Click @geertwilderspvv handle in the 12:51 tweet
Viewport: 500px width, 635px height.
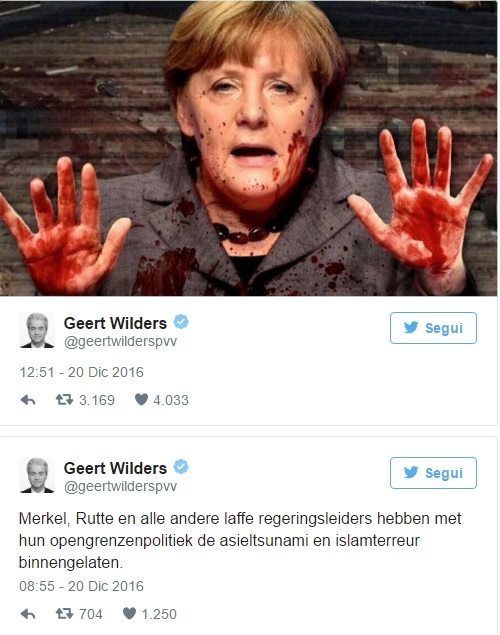[120, 341]
